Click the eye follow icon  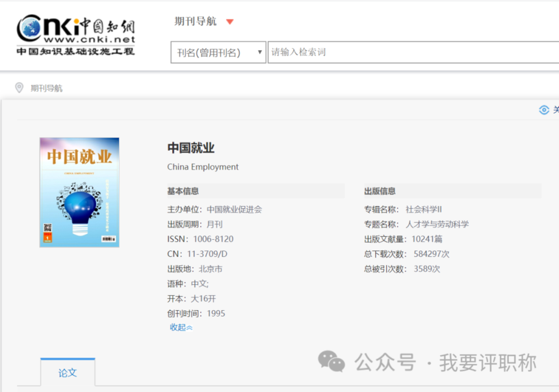(x=544, y=110)
